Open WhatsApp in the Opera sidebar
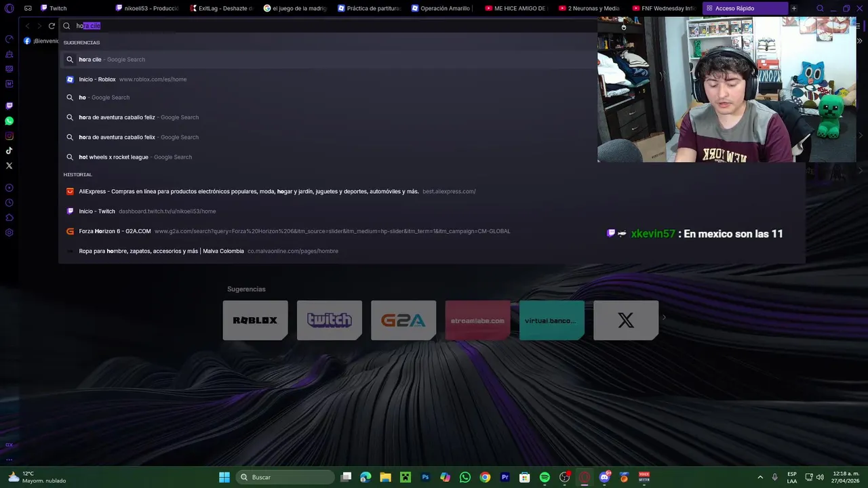868x488 pixels. (x=9, y=121)
